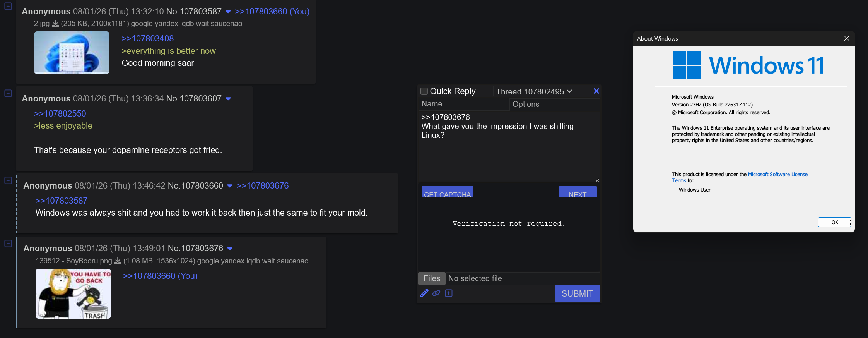Search 2.jpg on wait

click(x=203, y=24)
